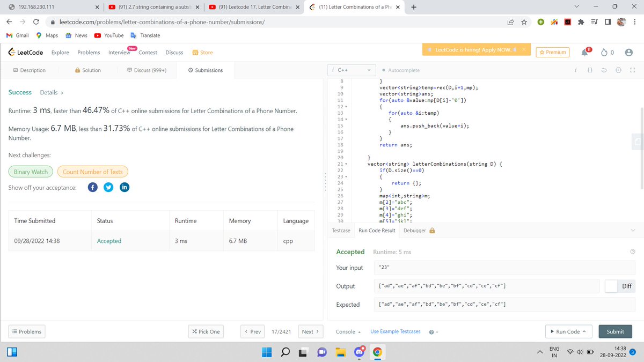The width and height of the screenshot is (644, 362).
Task: Open the Store nav link
Action: (x=202, y=53)
